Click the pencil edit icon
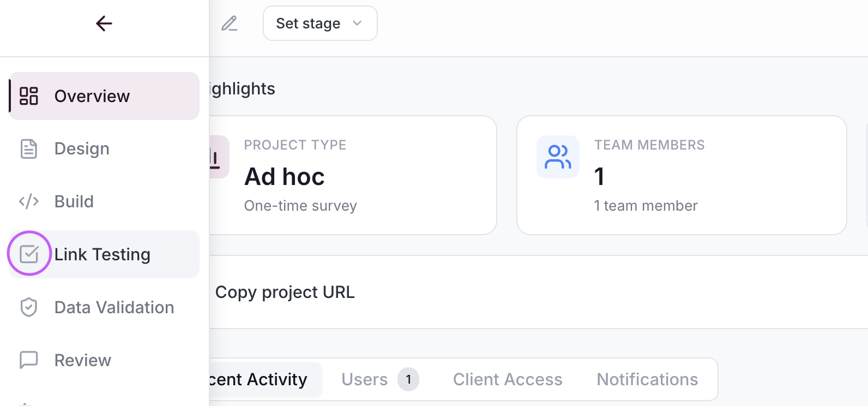868x406 pixels. [x=230, y=23]
